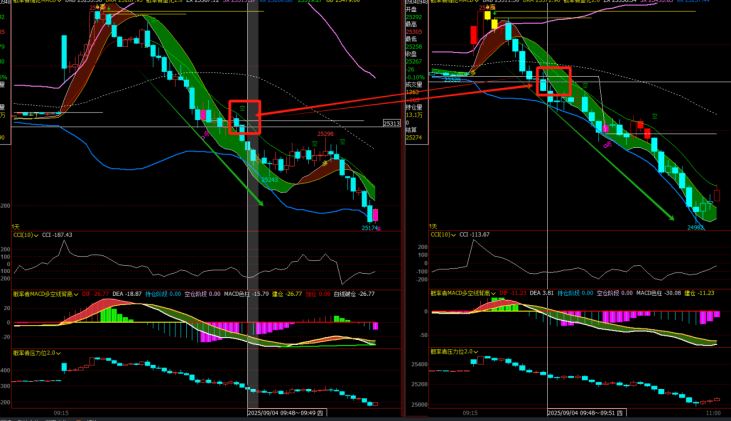Image resolution: width=731 pixels, height=421 pixels.
Task: Open right bottom pressure-level 2.0 indicator dropdown
Action: point(476,352)
